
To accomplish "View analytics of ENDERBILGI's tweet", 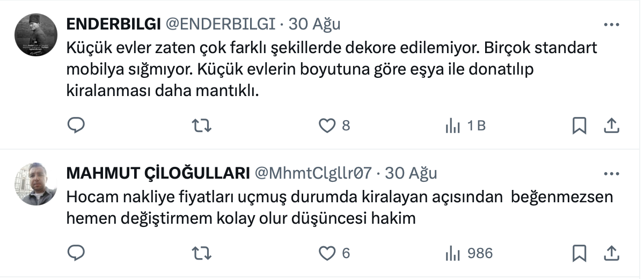I will pos(452,126).
